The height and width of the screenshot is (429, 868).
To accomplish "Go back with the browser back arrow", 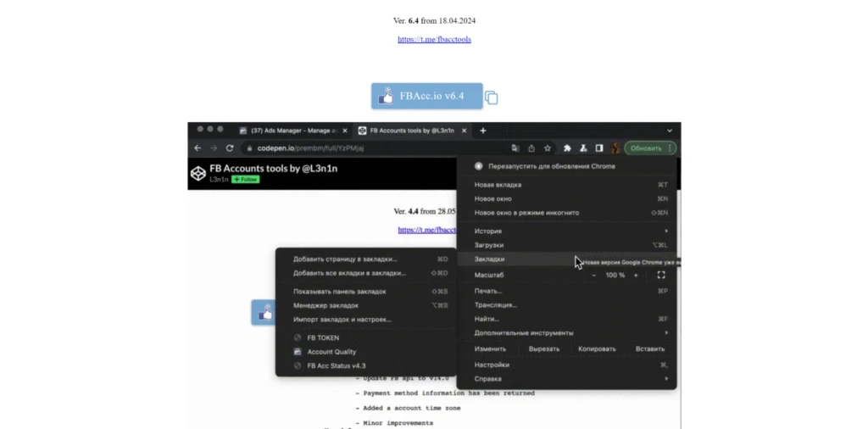I will (198, 148).
